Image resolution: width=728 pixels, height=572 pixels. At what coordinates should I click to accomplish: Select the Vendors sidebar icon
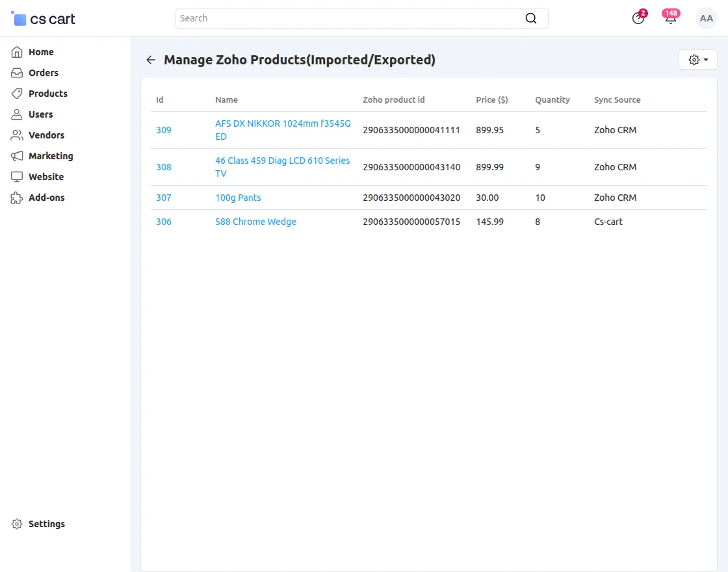tap(16, 135)
